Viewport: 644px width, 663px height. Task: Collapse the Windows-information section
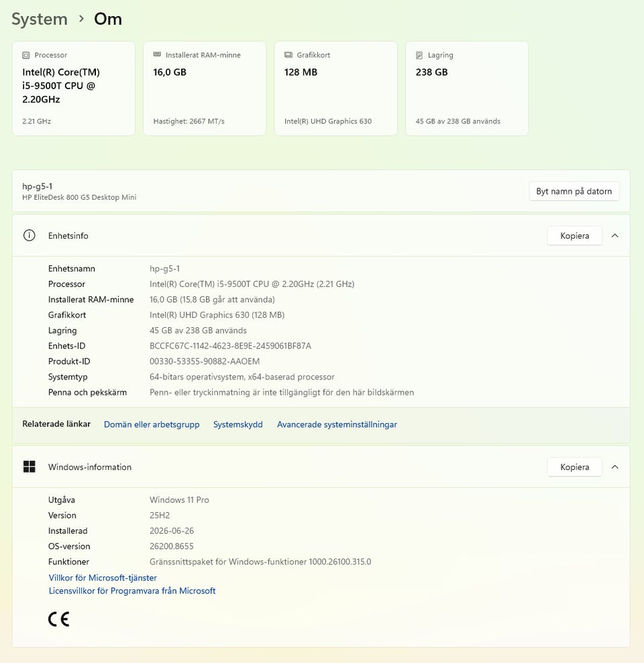pos(614,467)
